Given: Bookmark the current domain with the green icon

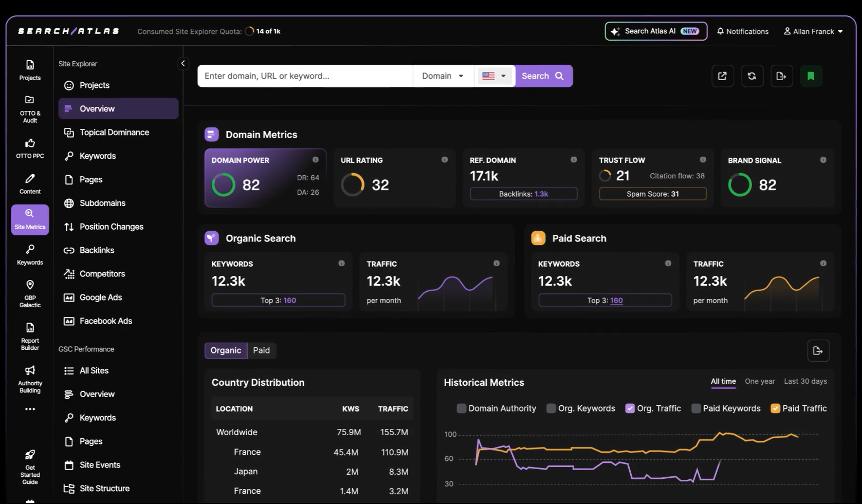Looking at the screenshot, I should pyautogui.click(x=811, y=76).
